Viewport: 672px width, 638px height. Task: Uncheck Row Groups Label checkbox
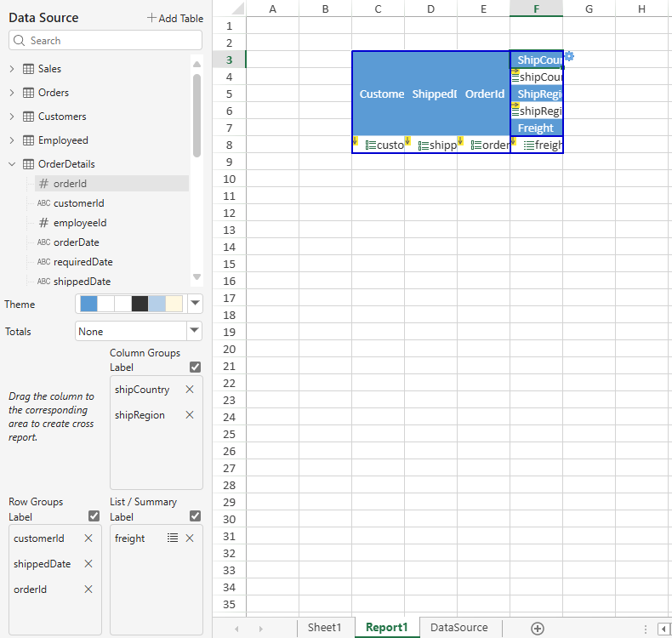click(x=94, y=516)
